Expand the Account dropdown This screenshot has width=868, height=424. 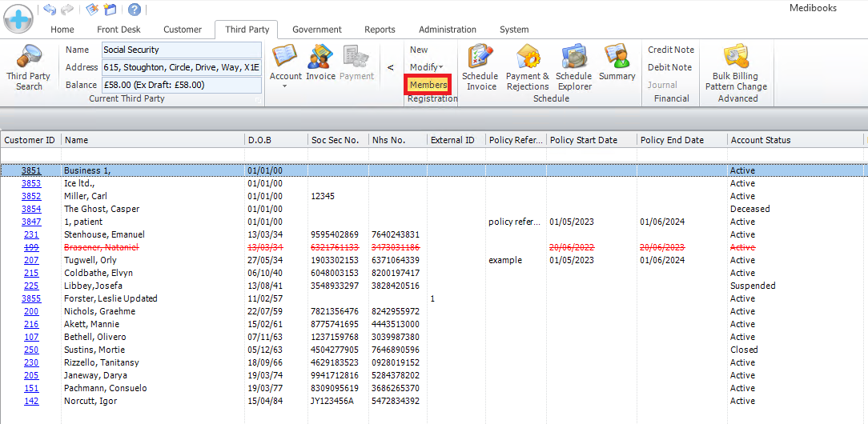tap(285, 85)
